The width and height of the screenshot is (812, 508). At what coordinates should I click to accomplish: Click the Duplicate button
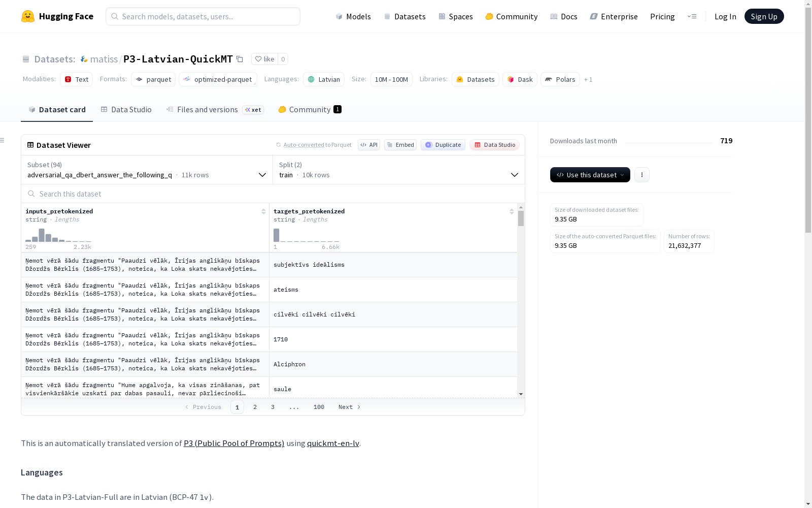tap(443, 145)
